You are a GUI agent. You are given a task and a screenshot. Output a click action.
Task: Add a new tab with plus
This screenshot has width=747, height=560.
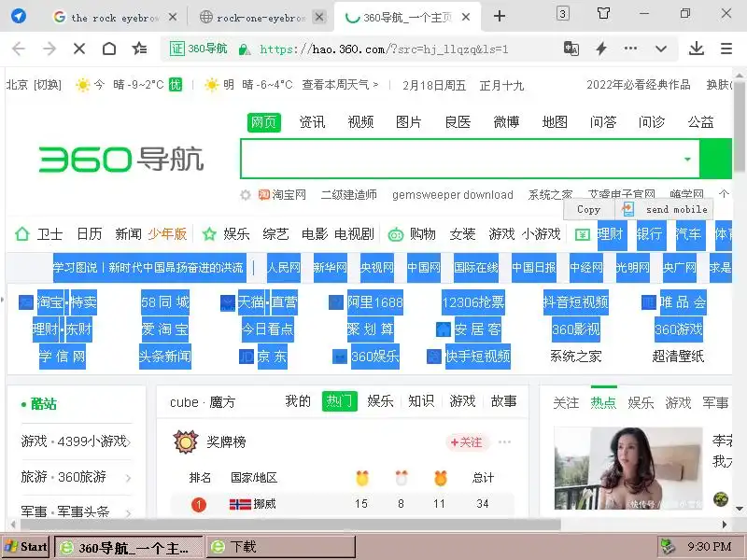point(500,16)
